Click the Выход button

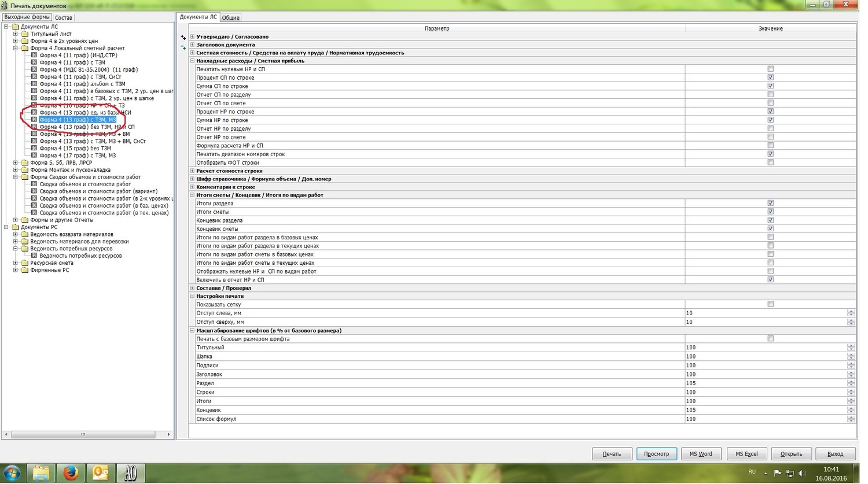[835, 455]
